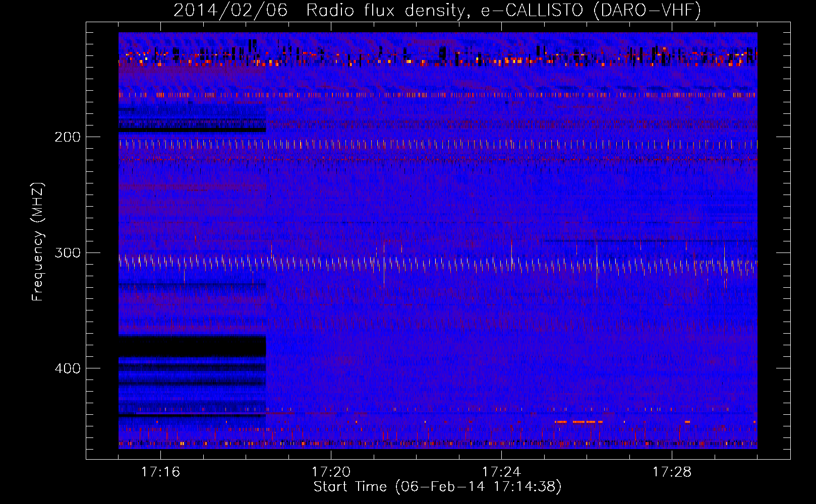Click the 'Start Time (06-Feb-14 17:14:38)' label
The image size is (816, 504).
pos(438,487)
